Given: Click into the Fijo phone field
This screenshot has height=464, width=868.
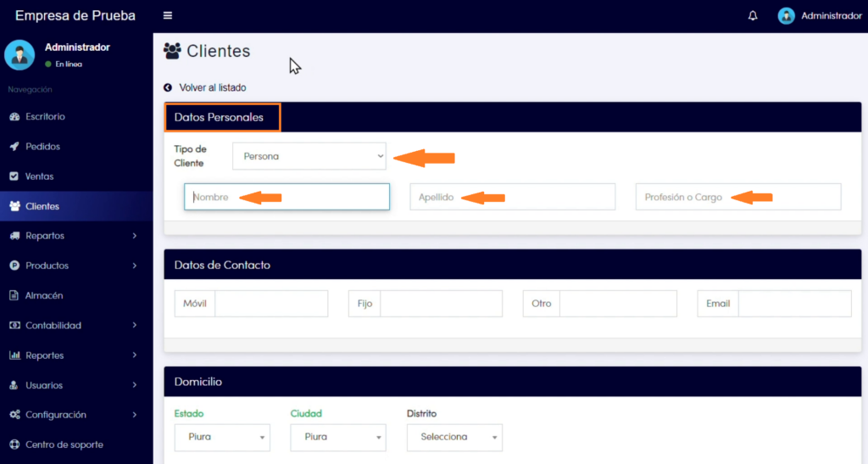Looking at the screenshot, I should click(441, 304).
